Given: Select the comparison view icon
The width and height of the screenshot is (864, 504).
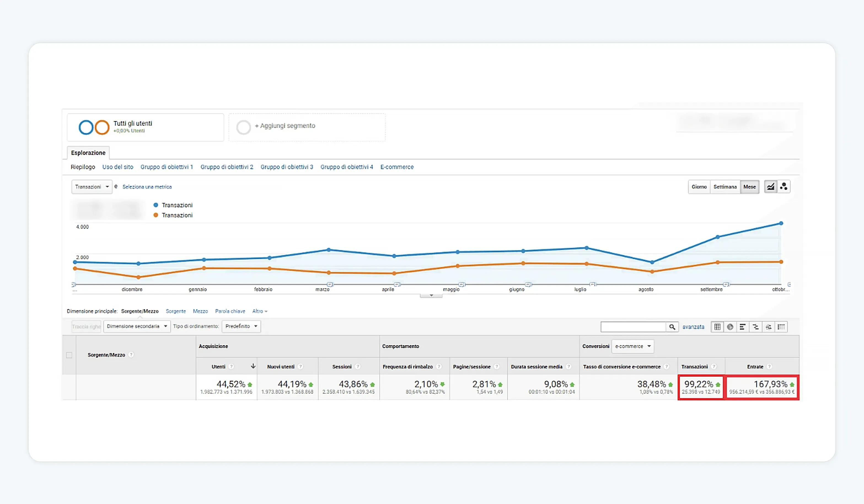Looking at the screenshot, I should [x=756, y=327].
